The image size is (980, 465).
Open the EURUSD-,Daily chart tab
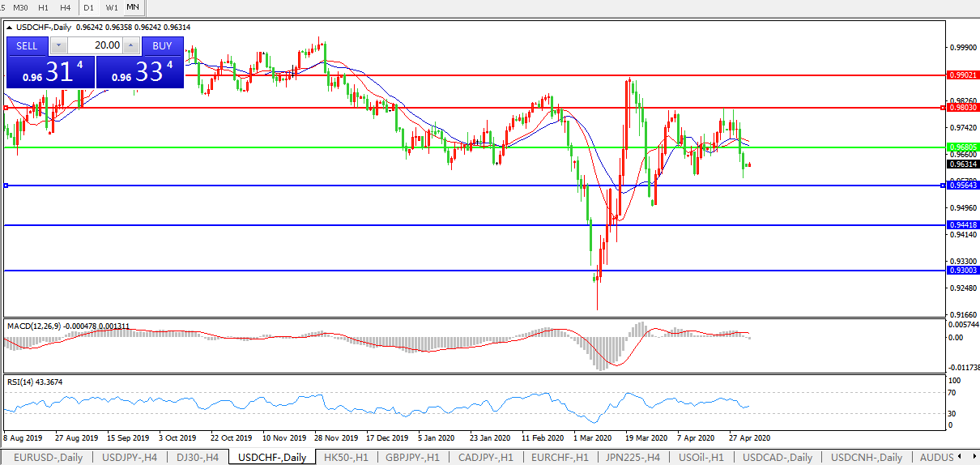[48, 457]
